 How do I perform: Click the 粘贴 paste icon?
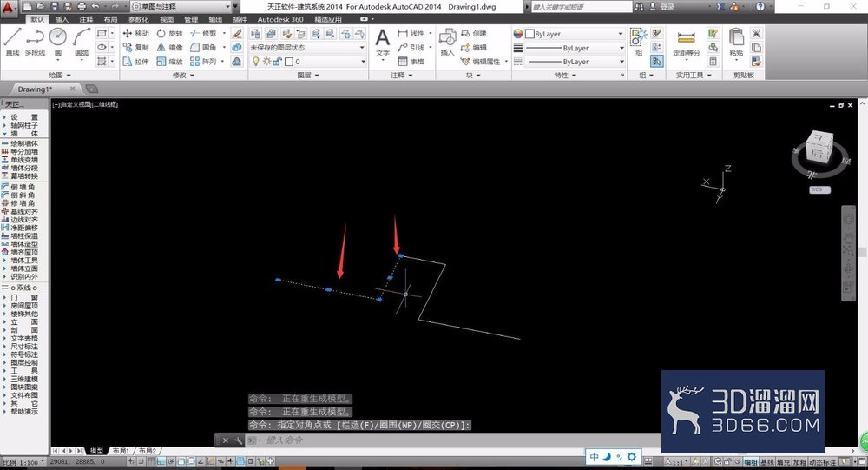tap(736, 43)
